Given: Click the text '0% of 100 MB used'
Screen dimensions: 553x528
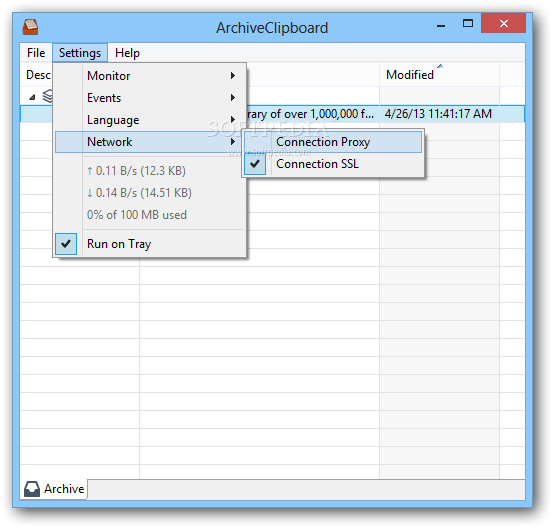Looking at the screenshot, I should [x=137, y=215].
